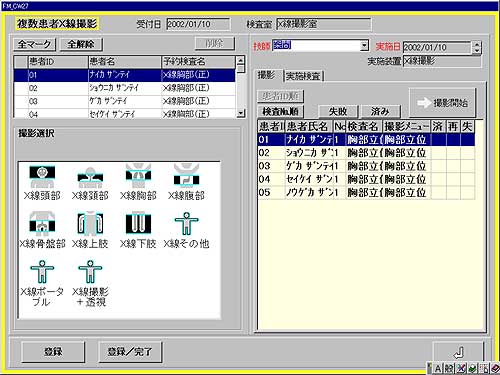Viewport: 500px width, 375px height.
Task: Click the 実施装置 device field
Action: point(442,61)
